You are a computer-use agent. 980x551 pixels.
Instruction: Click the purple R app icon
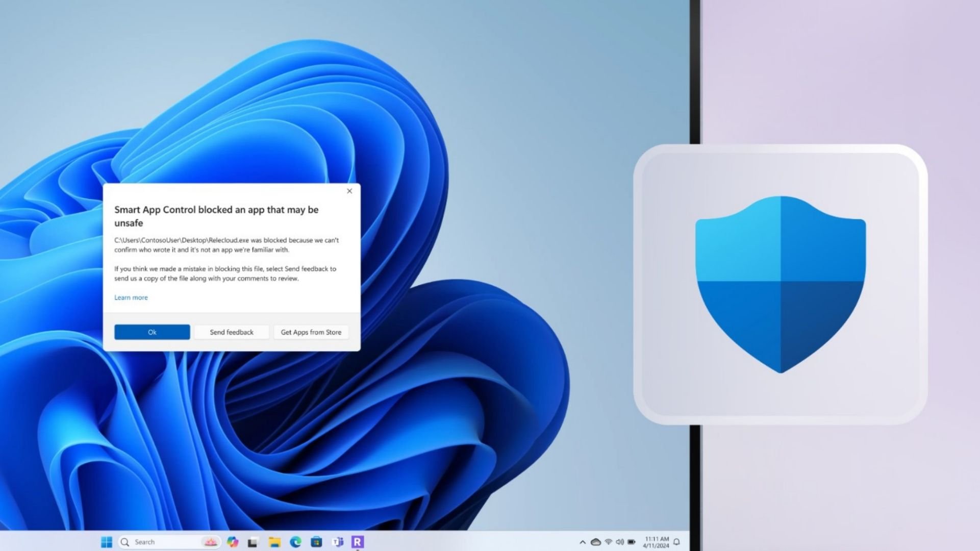click(358, 542)
